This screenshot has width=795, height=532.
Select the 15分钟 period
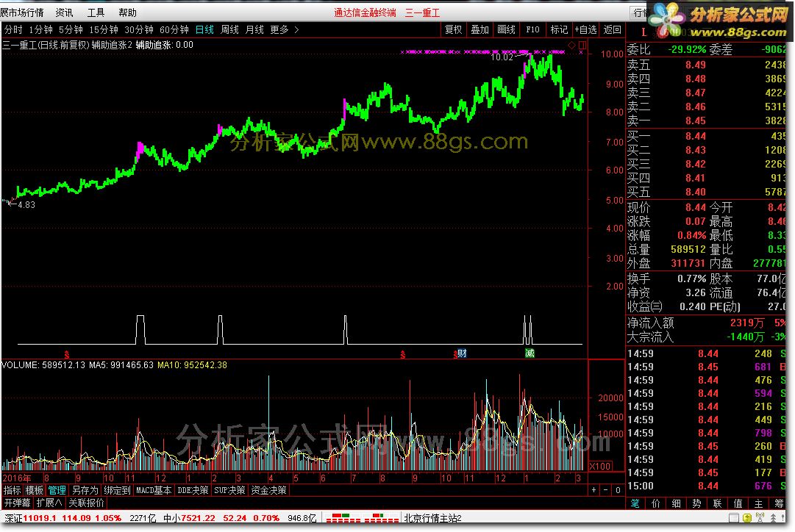click(x=104, y=30)
